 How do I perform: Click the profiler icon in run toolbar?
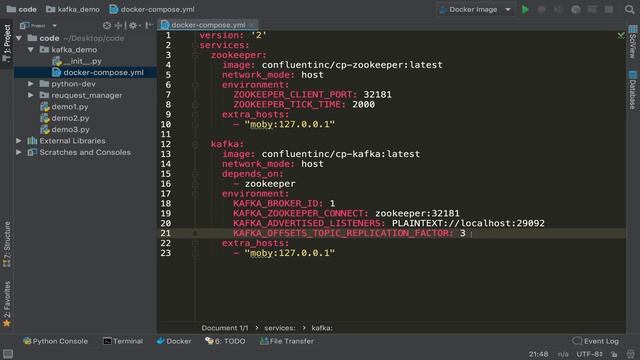coord(576,9)
